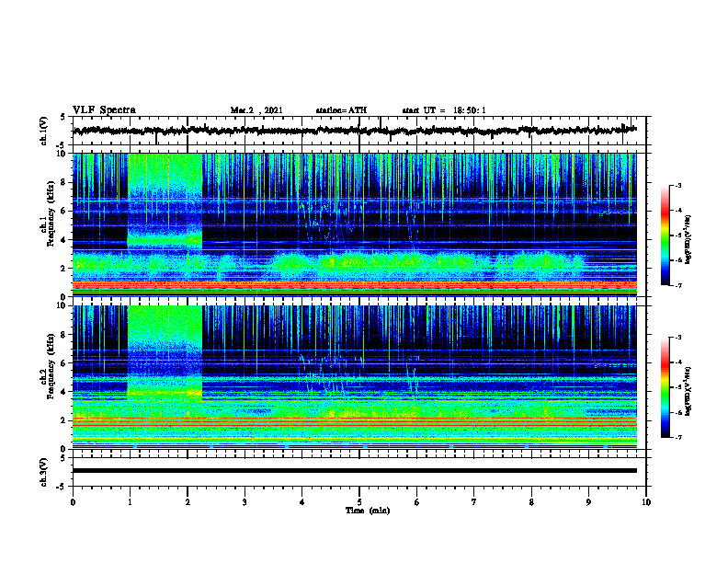Select the date label "Mar.2 , 2021"
The image size is (728, 563).
pos(256,110)
